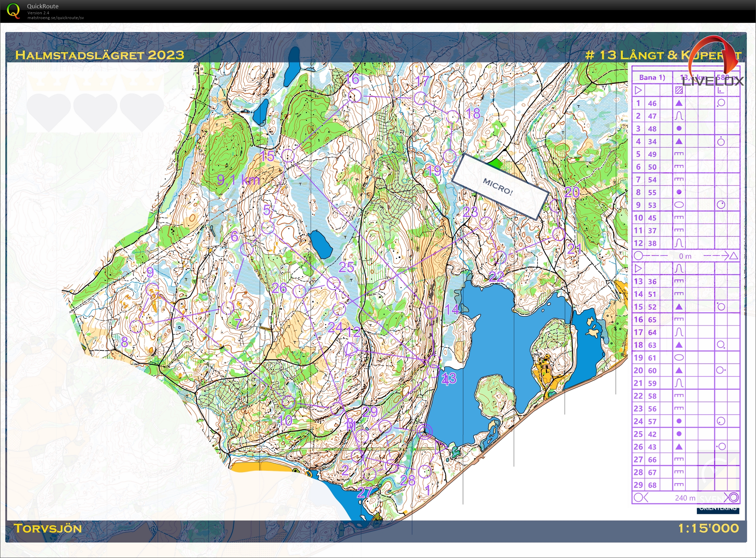Click the Bana 1) header cell

pyautogui.click(x=652, y=78)
